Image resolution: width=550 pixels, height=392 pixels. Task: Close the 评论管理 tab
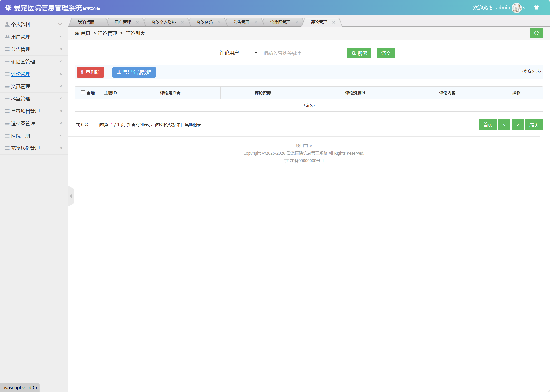[333, 22]
